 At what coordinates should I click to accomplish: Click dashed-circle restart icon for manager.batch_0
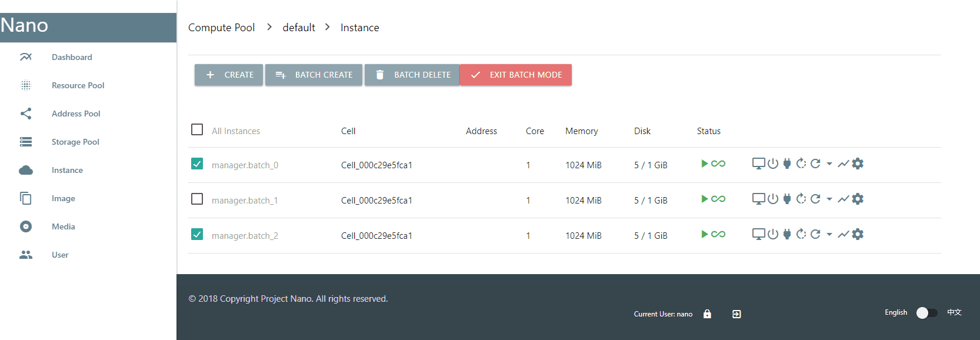point(801,164)
